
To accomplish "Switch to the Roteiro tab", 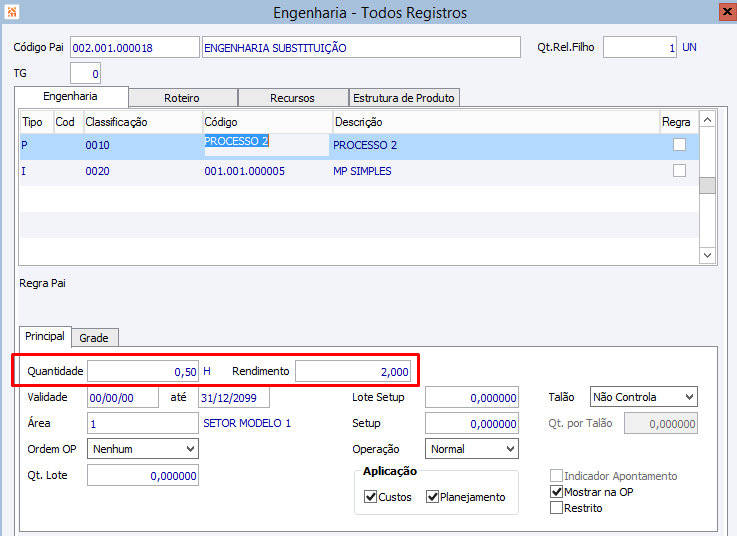I will coord(182,98).
